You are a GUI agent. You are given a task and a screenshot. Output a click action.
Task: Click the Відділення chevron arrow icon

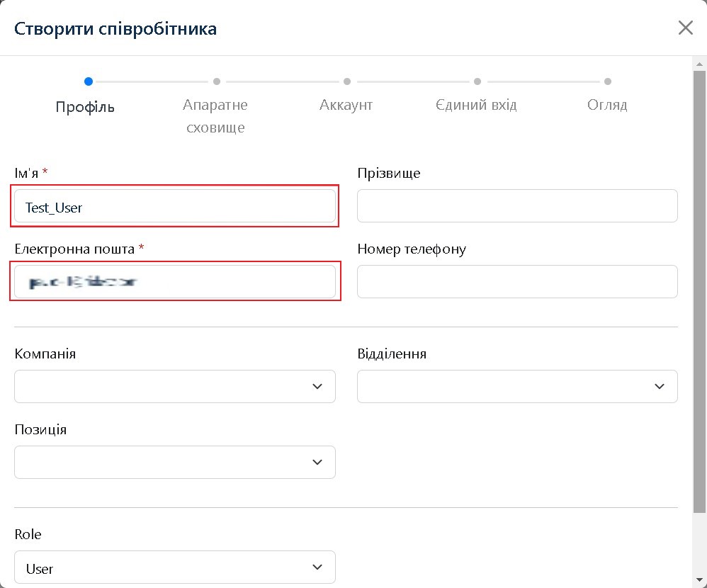[660, 386]
